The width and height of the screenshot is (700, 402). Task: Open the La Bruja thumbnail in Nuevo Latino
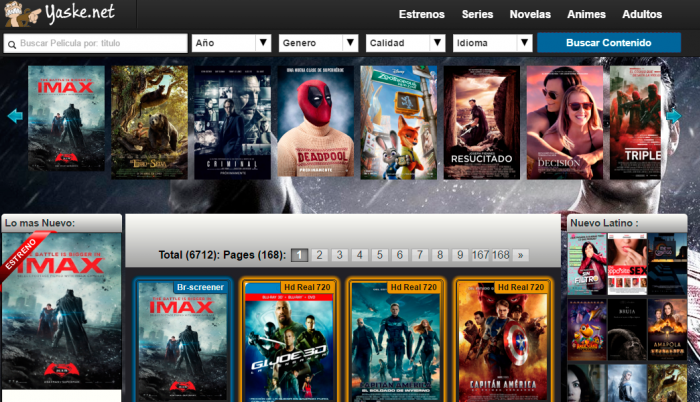[627, 330]
